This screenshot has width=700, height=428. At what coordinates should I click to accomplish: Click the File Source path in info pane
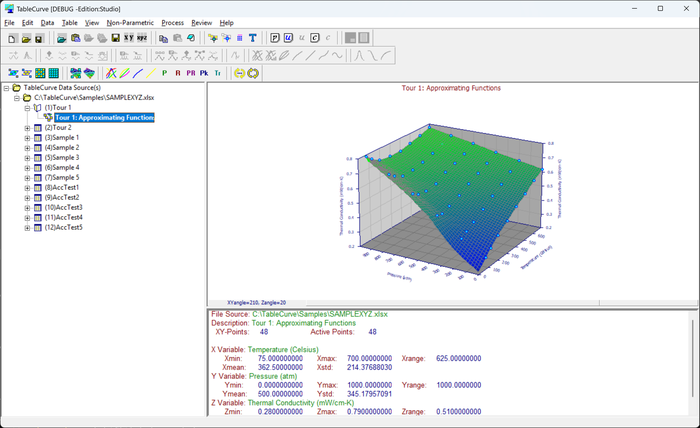[x=320, y=314]
